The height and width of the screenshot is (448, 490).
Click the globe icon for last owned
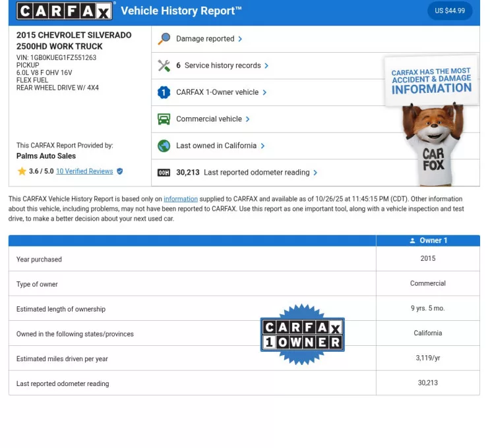tap(164, 146)
